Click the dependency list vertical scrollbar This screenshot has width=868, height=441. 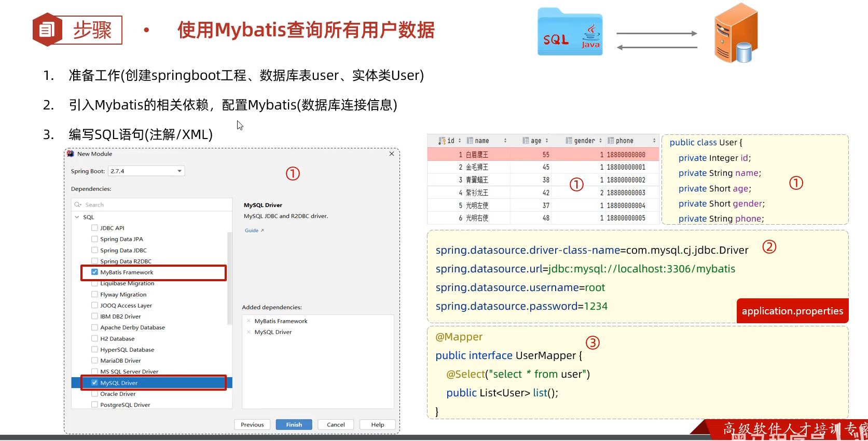[229, 278]
